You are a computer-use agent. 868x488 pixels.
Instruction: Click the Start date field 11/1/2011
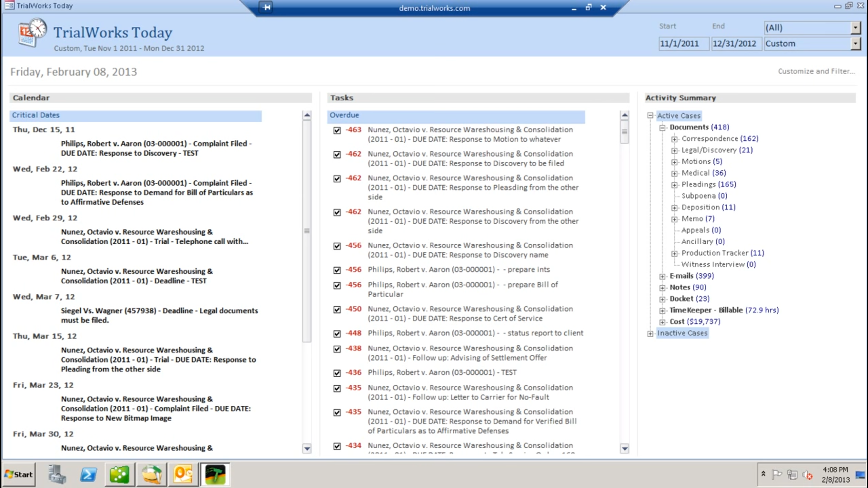tap(684, 43)
